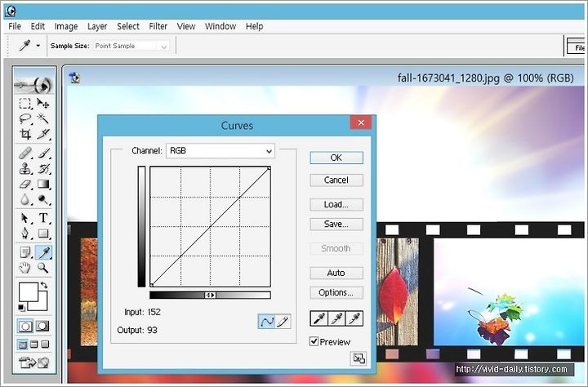Select the Zoom magnifier tool
Image resolution: width=588 pixels, height=387 pixels.
click(42, 268)
